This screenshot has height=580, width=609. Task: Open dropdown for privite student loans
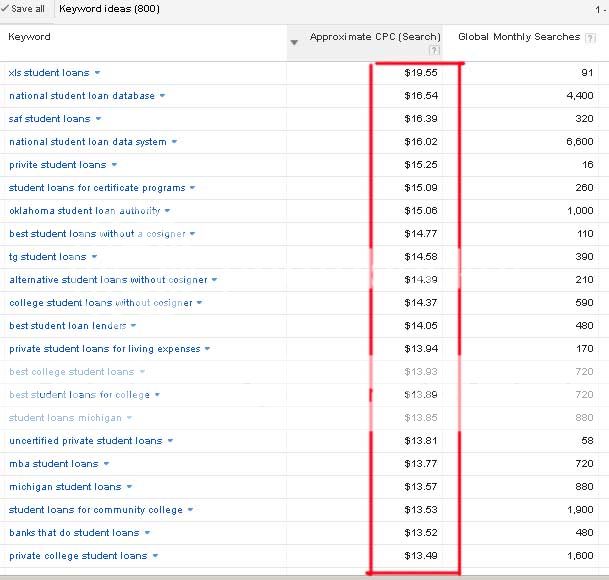tap(115, 165)
